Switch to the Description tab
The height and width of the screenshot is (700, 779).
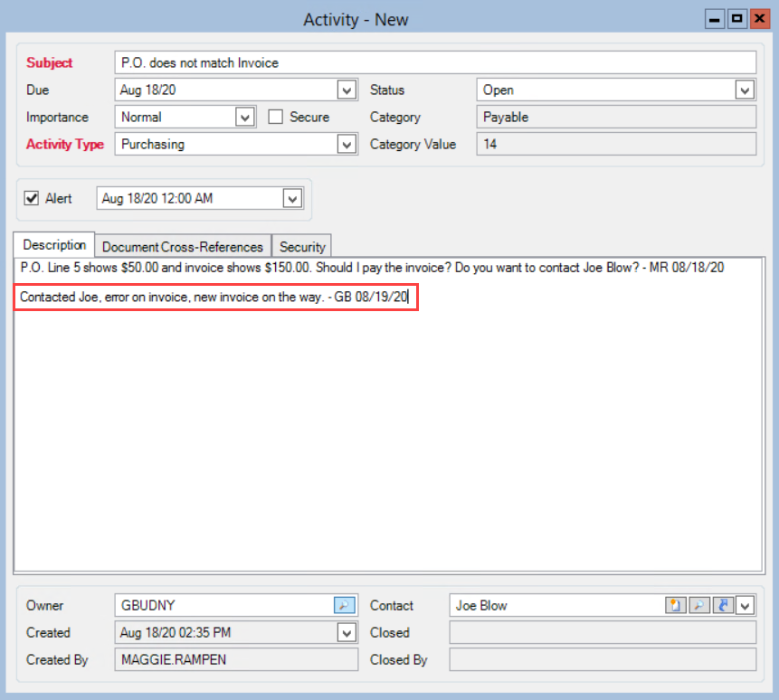click(x=54, y=245)
